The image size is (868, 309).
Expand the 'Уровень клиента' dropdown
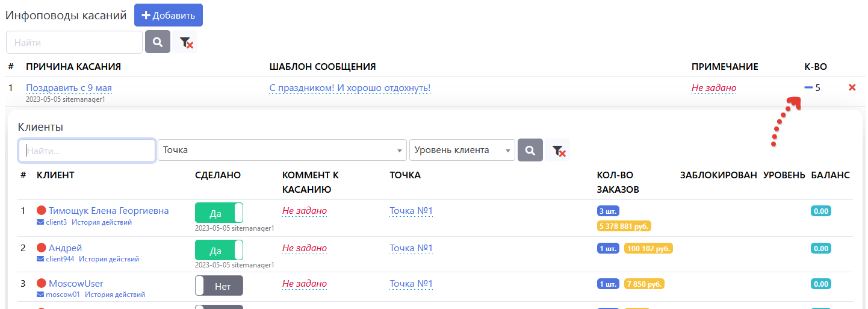click(462, 151)
